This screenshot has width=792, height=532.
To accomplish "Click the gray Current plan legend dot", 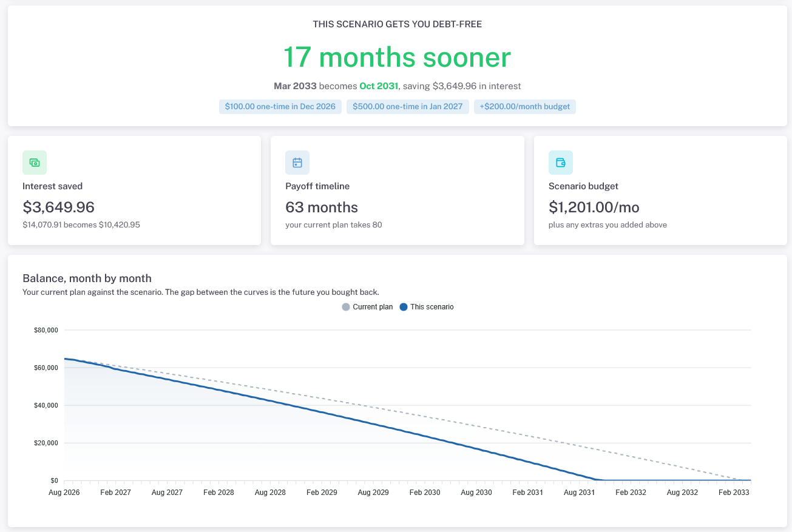I will point(346,307).
